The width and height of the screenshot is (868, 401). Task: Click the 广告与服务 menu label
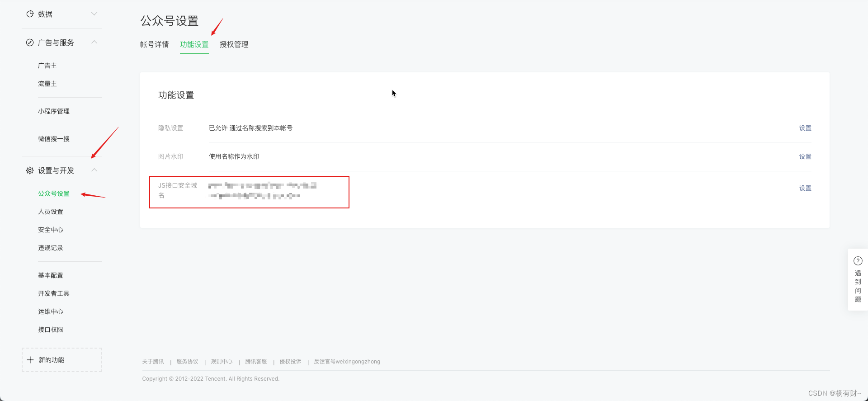coord(56,42)
